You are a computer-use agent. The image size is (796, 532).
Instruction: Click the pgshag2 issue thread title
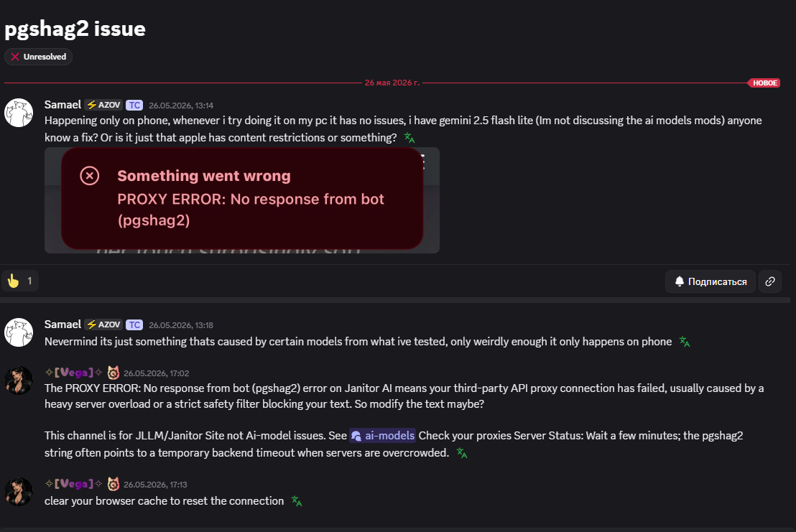point(75,29)
